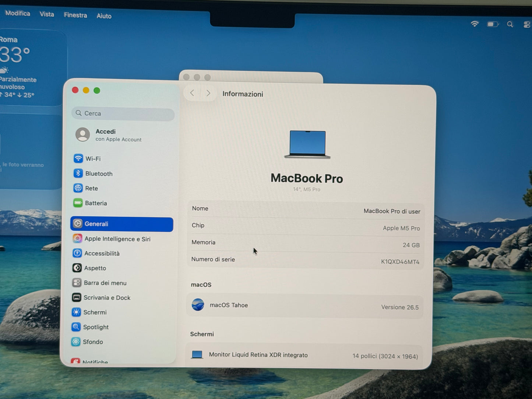532x399 pixels.
Task: Click the macOS Tahoe icon
Action: (198, 304)
